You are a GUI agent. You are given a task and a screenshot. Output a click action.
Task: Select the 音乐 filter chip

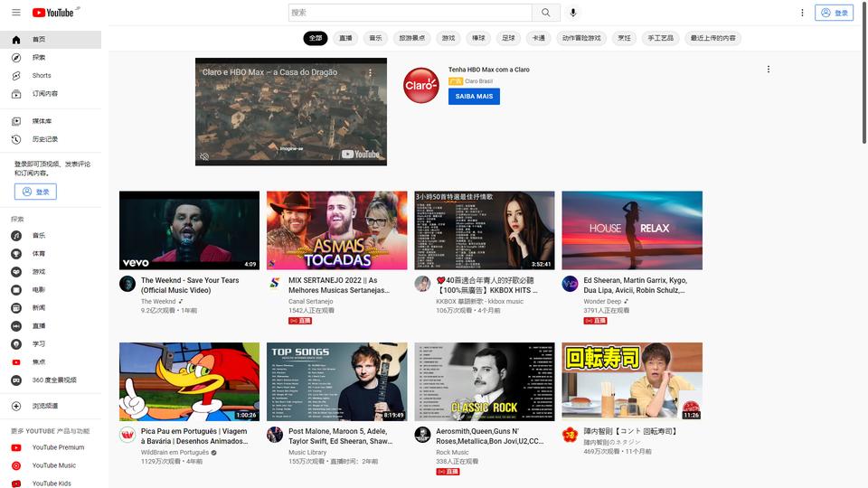click(x=375, y=38)
